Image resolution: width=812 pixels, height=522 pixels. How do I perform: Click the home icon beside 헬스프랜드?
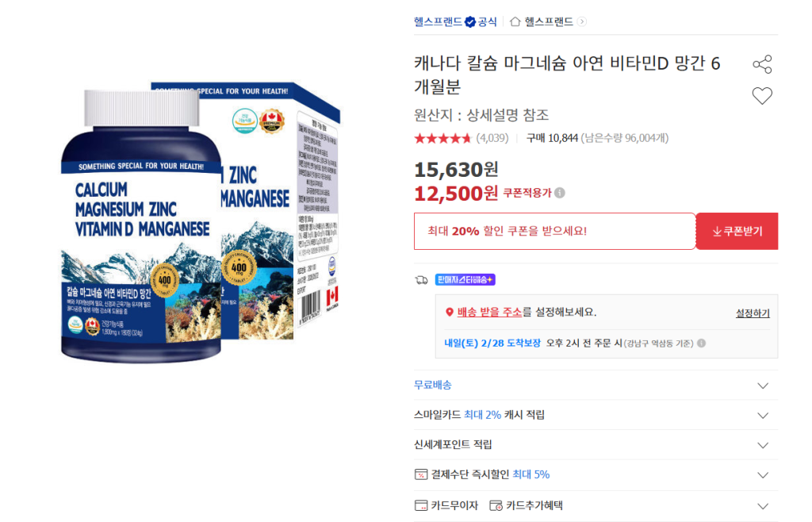515,21
